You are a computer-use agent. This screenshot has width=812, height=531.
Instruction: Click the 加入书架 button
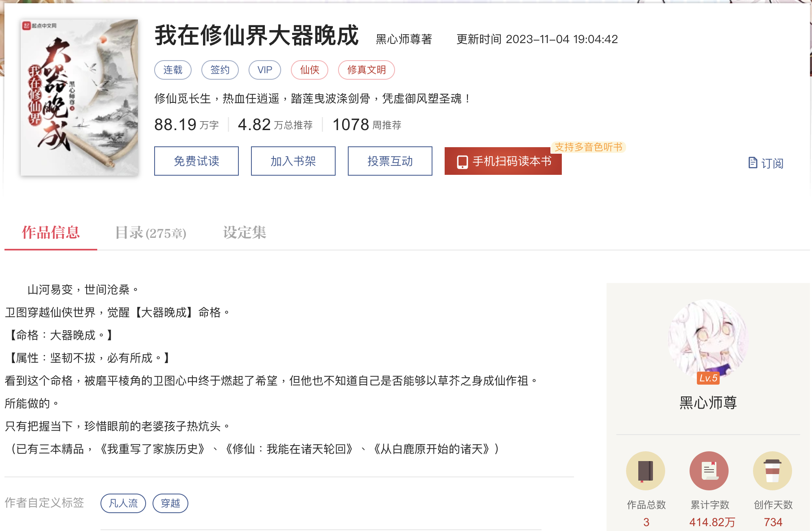pos(293,161)
